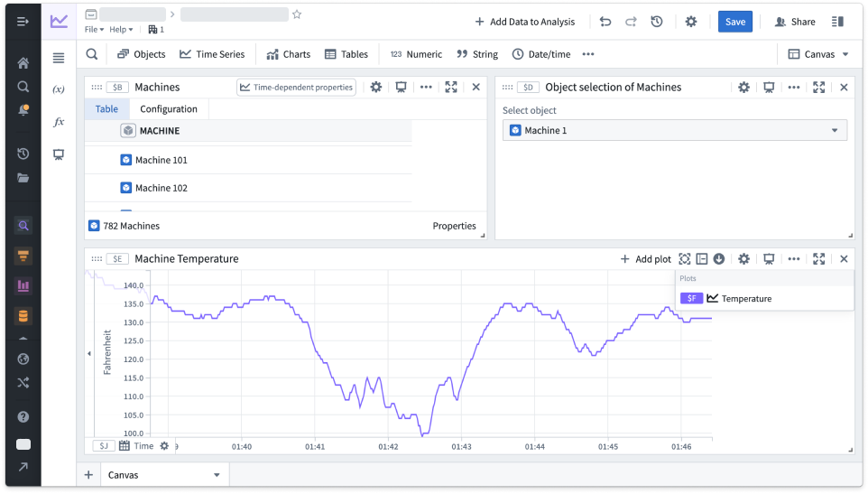868x494 pixels.
Task: Open more options for Machines card
Action: point(426,87)
